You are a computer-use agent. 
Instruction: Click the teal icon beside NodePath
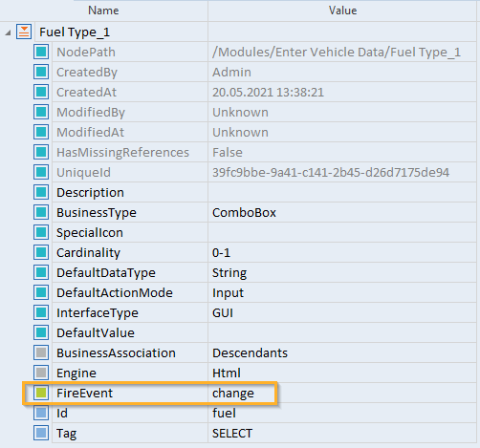(41, 52)
